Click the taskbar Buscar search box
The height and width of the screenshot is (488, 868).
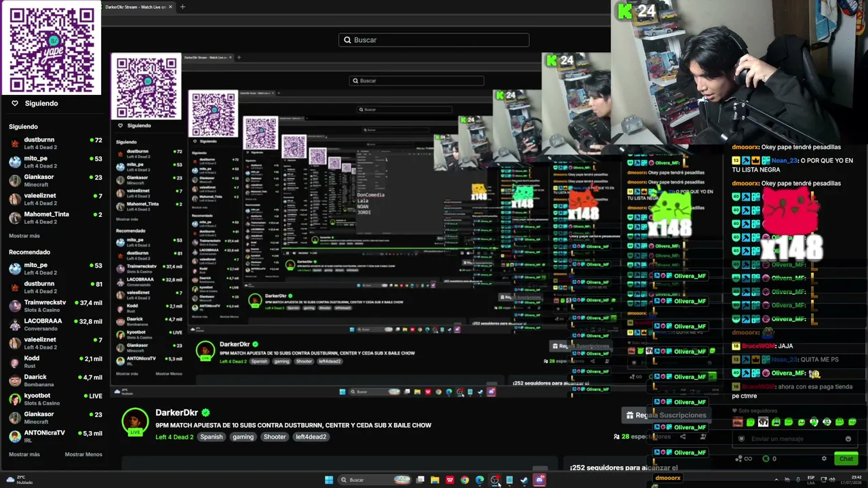coord(375,480)
